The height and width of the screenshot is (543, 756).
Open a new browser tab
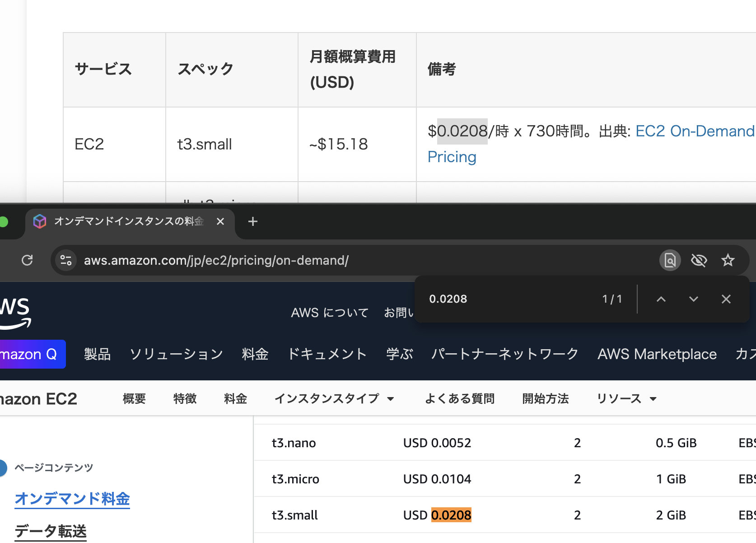253,221
